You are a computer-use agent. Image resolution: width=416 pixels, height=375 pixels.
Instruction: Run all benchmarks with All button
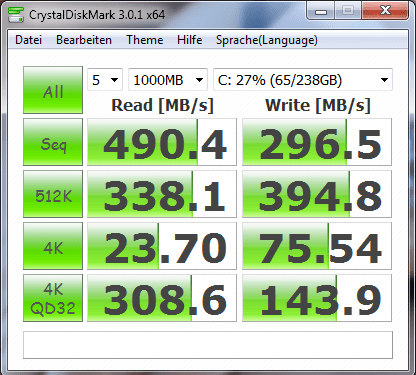click(x=53, y=90)
